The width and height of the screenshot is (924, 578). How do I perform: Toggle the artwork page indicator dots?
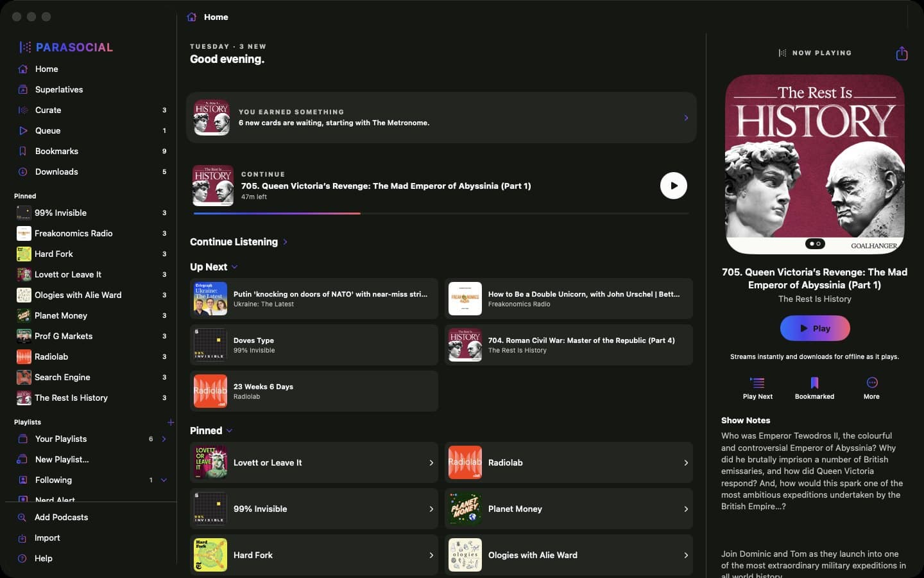tap(815, 243)
